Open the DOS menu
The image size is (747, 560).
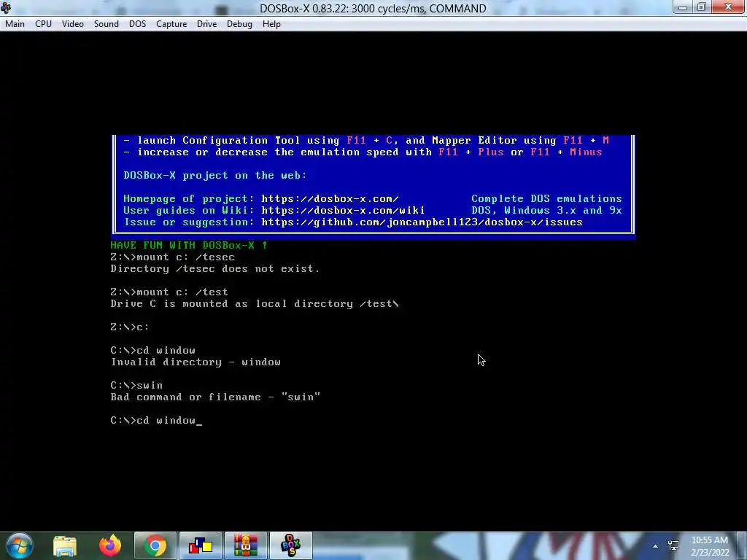click(138, 24)
